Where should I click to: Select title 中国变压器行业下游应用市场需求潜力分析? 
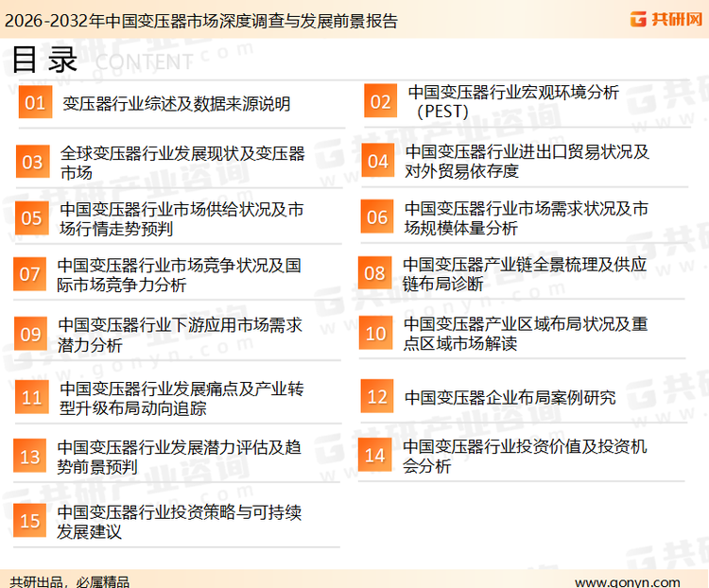180,335
